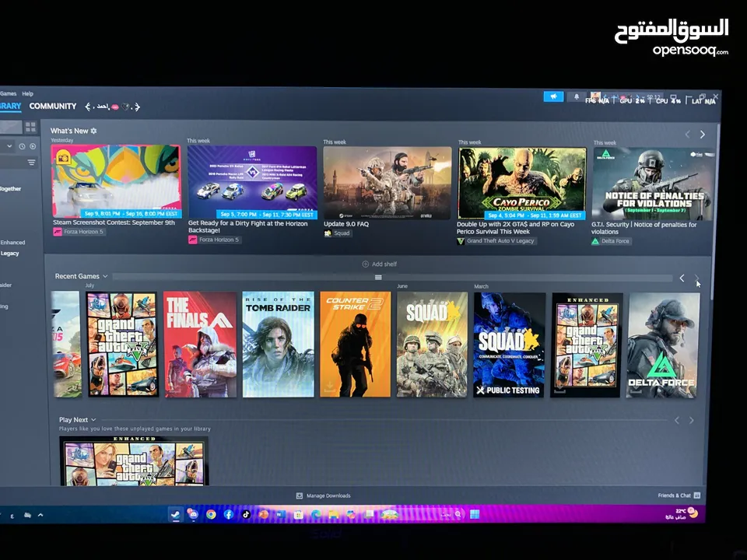Viewport: 747px width, 560px height.
Task: Open the Friends & Chat icon
Action: [697, 495]
